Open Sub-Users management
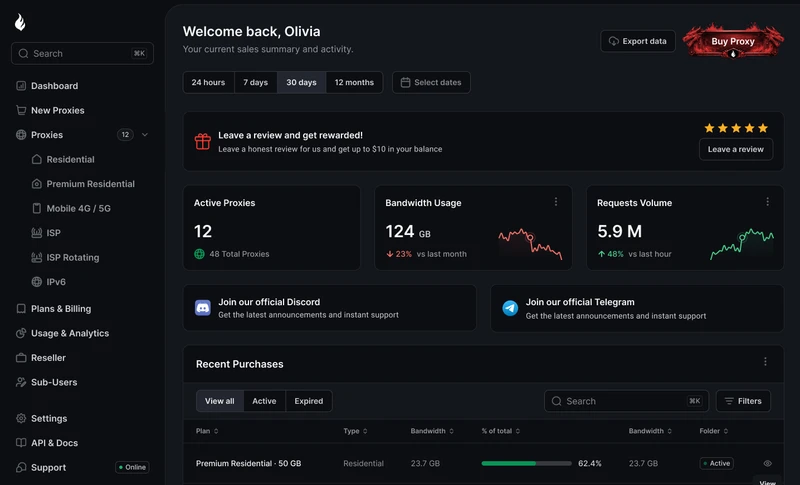This screenshot has width=800, height=485. point(54,382)
